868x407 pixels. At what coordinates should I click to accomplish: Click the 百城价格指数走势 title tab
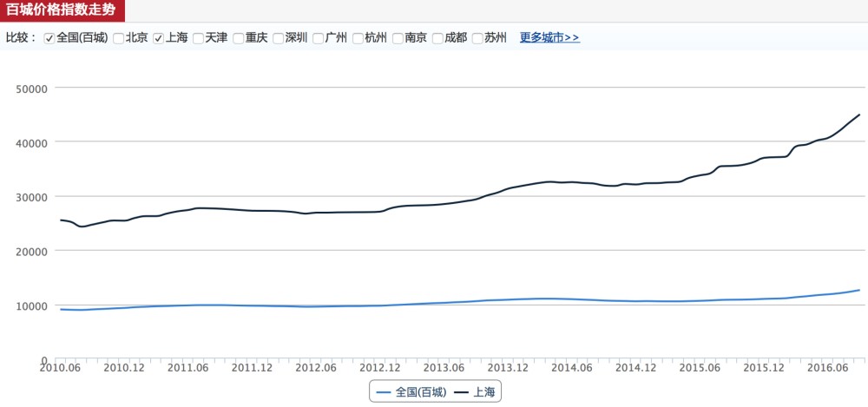tap(61, 10)
